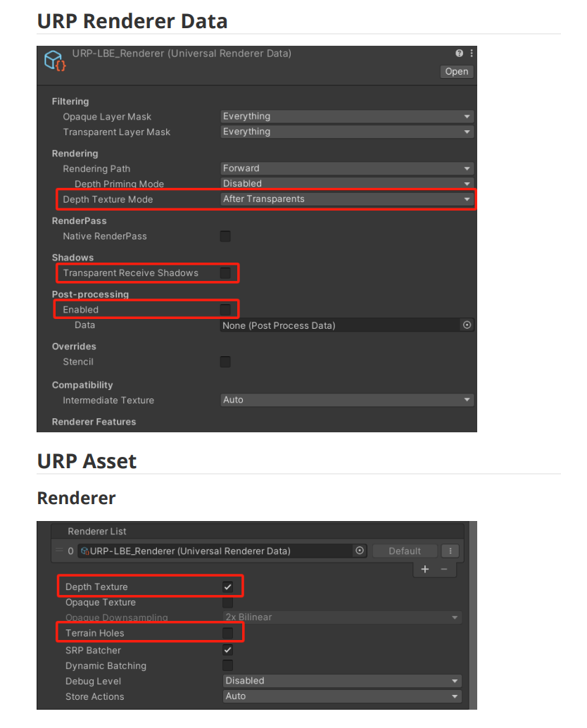Click the Renderer subheading
The width and height of the screenshot is (587, 728).
click(x=76, y=498)
